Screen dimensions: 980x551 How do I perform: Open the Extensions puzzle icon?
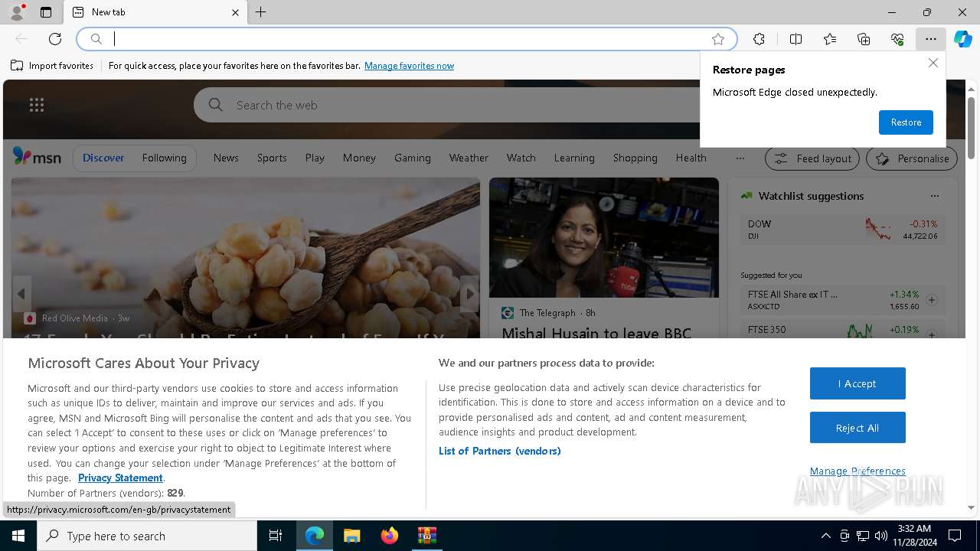[759, 39]
